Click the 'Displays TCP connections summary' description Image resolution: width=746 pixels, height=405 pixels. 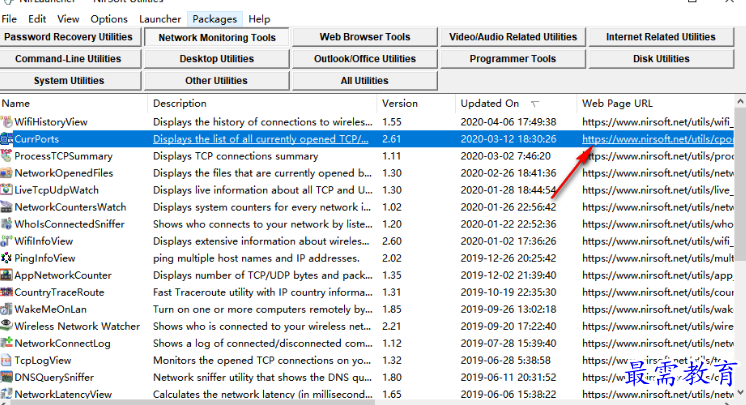236,156
